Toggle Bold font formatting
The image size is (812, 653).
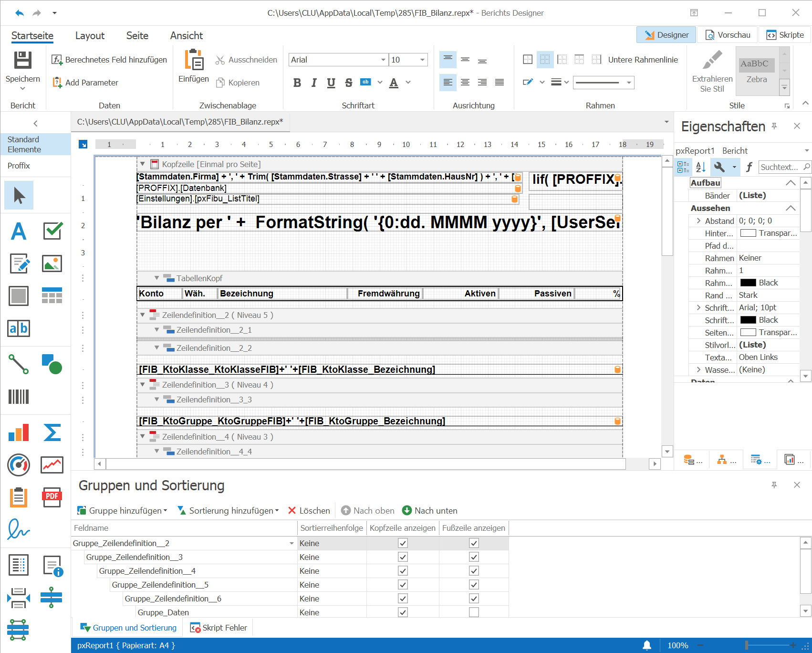(x=297, y=83)
